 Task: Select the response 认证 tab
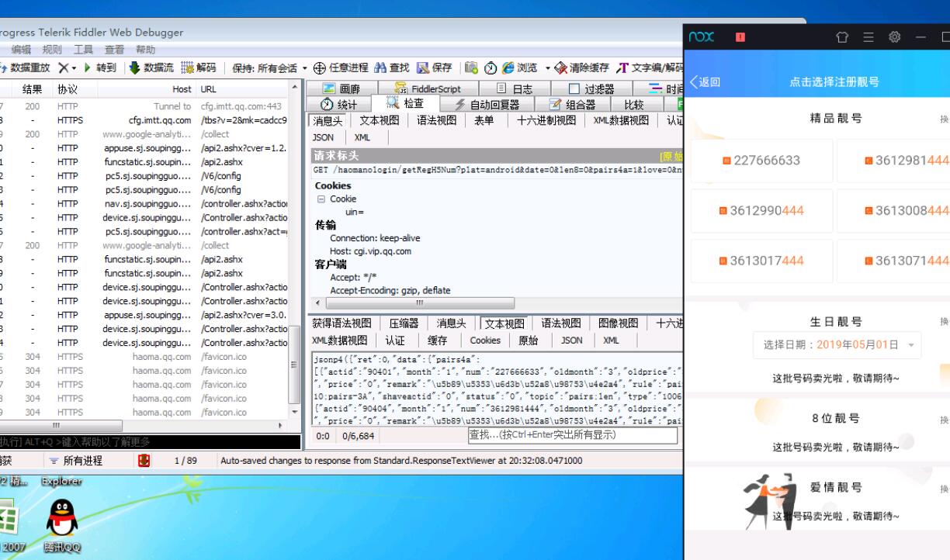coord(395,340)
